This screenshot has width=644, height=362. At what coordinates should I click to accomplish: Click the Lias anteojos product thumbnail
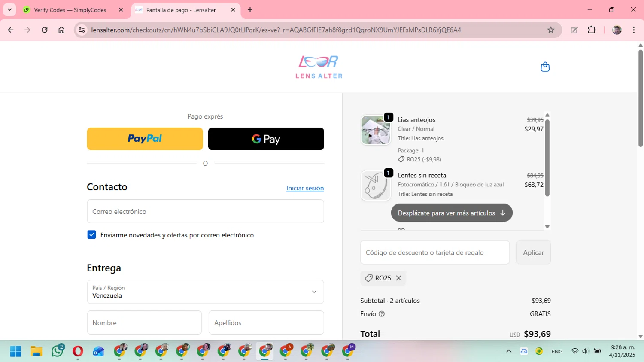click(x=376, y=130)
